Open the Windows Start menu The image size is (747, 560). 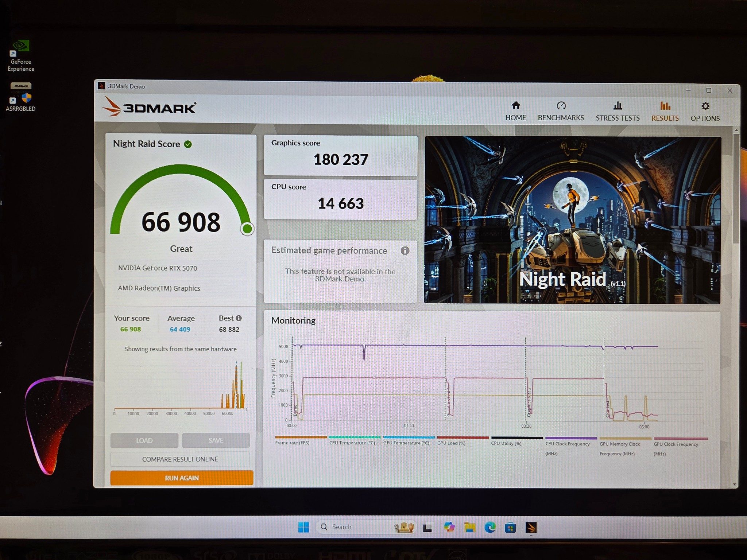pos(303,527)
